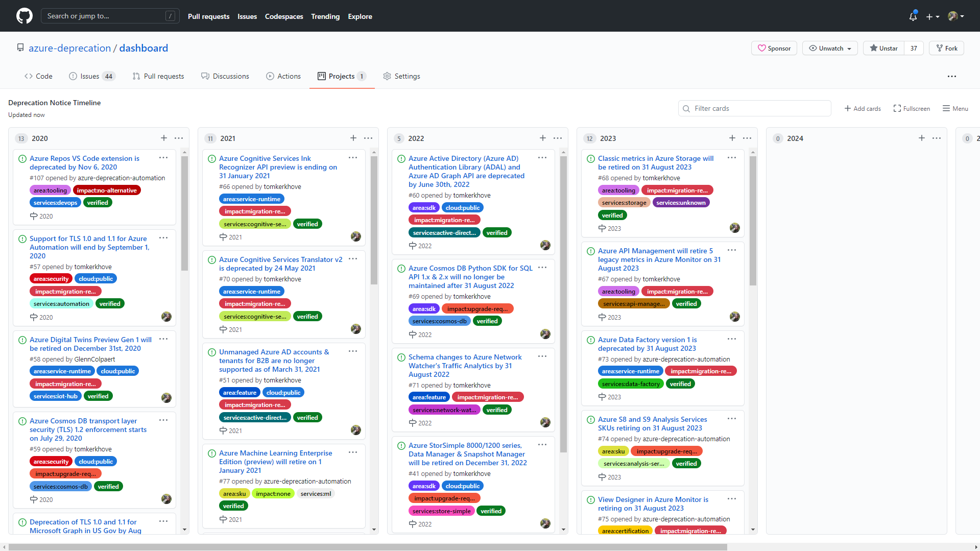Viewport: 980px width, 551px height.
Task: Add a card to the 2021 column
Action: pos(353,138)
